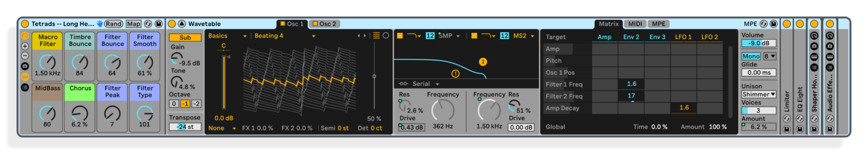Click filter node 1 in the display
The height and width of the screenshot is (154, 868).
tap(455, 73)
